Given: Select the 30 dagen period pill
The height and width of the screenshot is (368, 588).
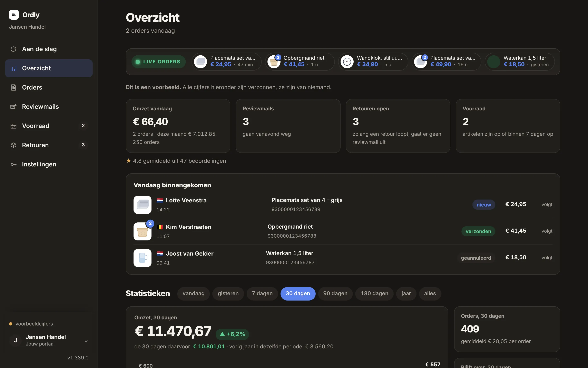Looking at the screenshot, I should 298,294.
